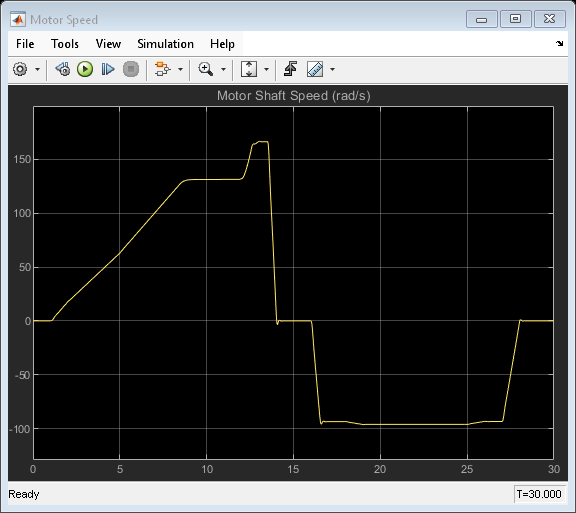Screen dimensions: 576x513
Task: Open the Configuration Properties gear icon
Action: [x=20, y=69]
